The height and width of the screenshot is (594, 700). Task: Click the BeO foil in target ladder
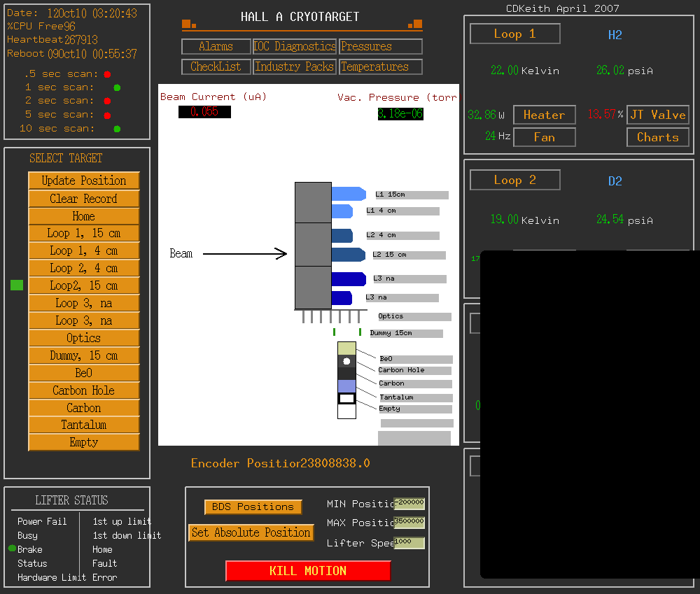(347, 348)
